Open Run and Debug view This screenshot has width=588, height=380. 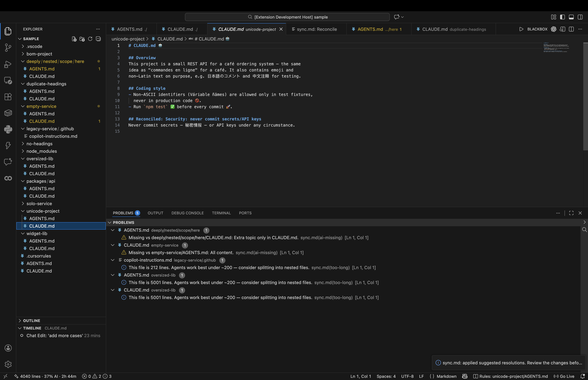click(8, 64)
